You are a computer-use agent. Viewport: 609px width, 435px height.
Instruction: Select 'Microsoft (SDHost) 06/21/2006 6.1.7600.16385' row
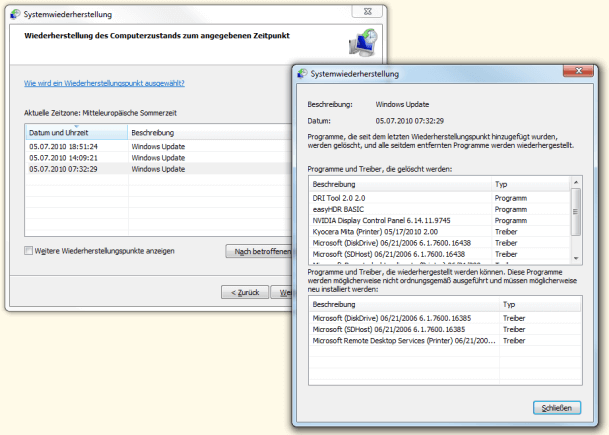[x=445, y=329]
